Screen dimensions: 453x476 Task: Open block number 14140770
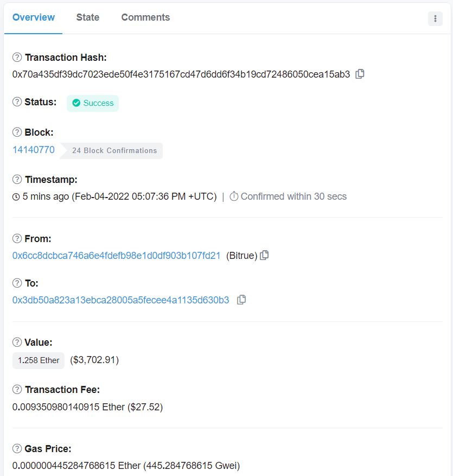pyautogui.click(x=34, y=150)
